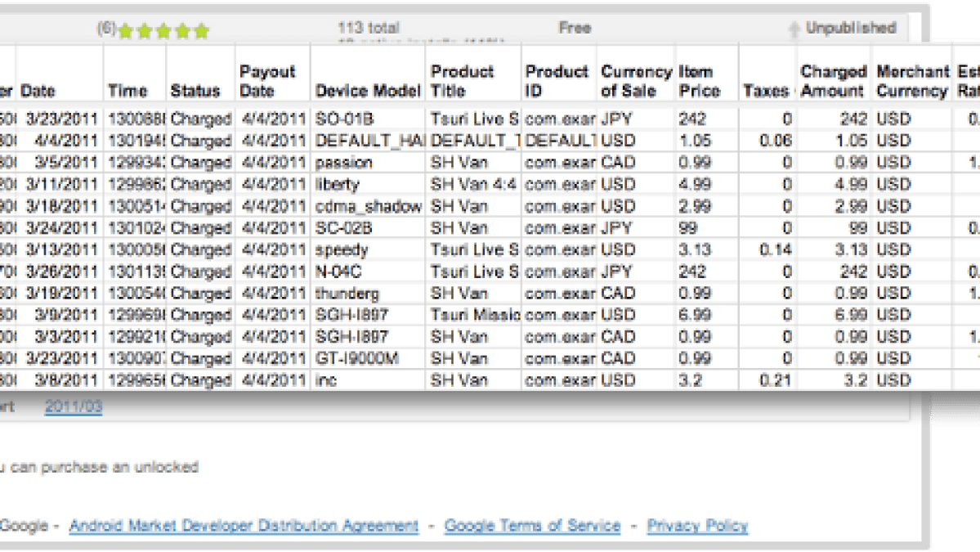This screenshot has width=980, height=552.
Task: Open Android Market Developer Distribution Agreement
Action: coord(244,526)
